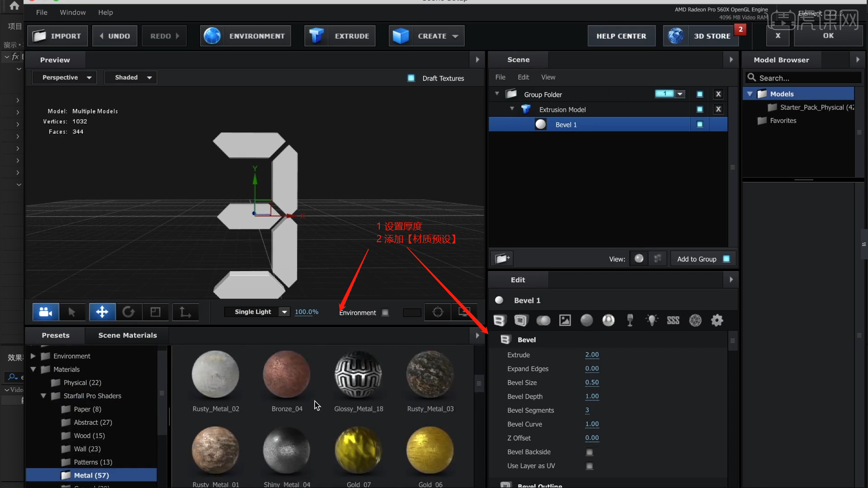868x488 pixels.
Task: Open the Help menu
Action: pyautogui.click(x=105, y=12)
